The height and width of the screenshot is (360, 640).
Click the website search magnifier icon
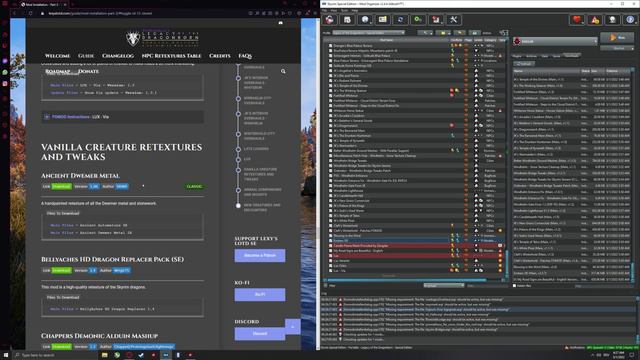283,71
